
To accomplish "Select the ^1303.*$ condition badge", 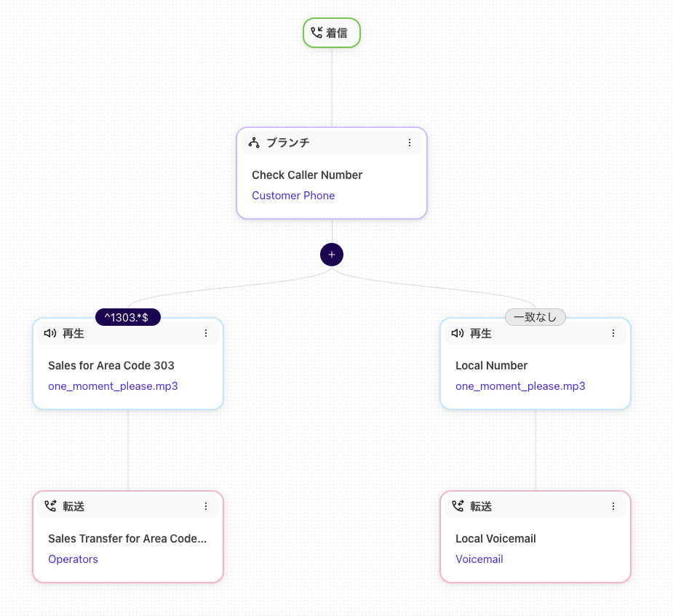I will (x=128, y=317).
